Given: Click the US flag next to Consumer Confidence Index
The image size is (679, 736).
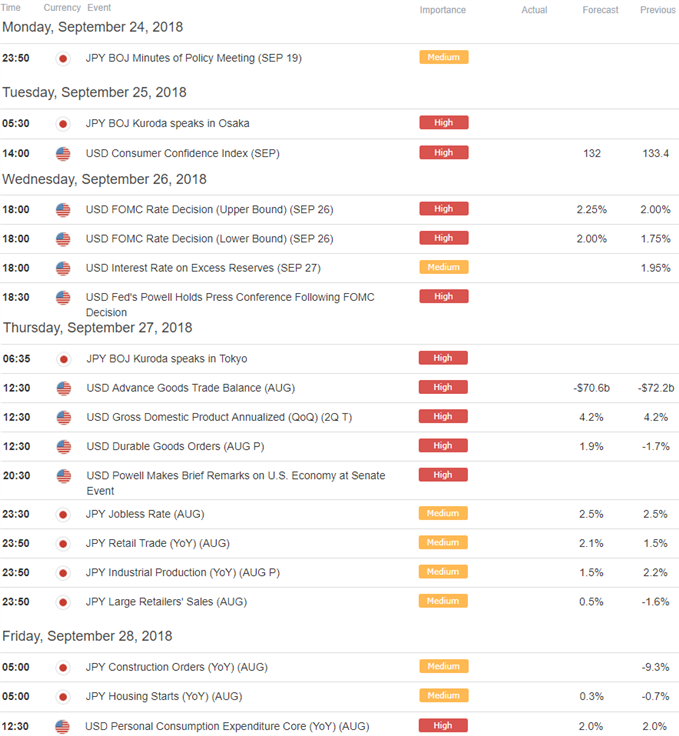Looking at the screenshot, I should (63, 153).
